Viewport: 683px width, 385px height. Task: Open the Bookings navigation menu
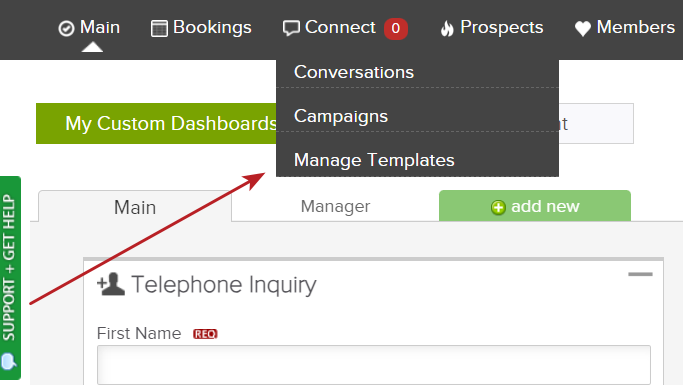coord(201,28)
